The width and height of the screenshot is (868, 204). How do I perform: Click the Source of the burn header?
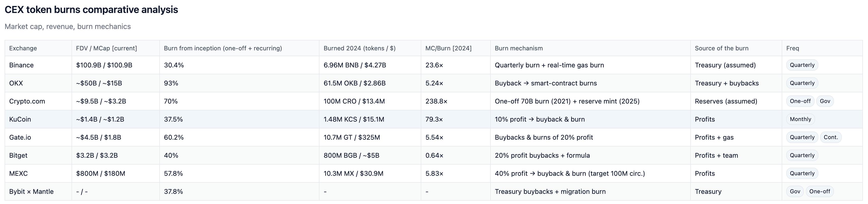[x=721, y=48]
